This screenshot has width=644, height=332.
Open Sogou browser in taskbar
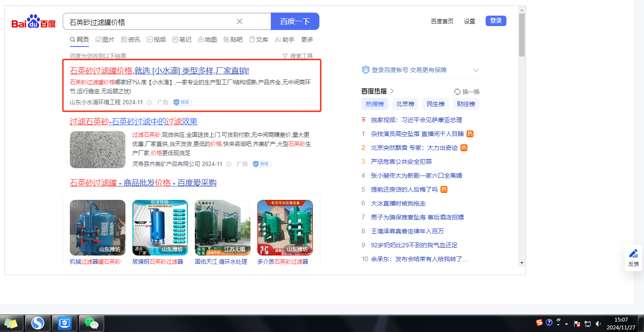(38, 323)
